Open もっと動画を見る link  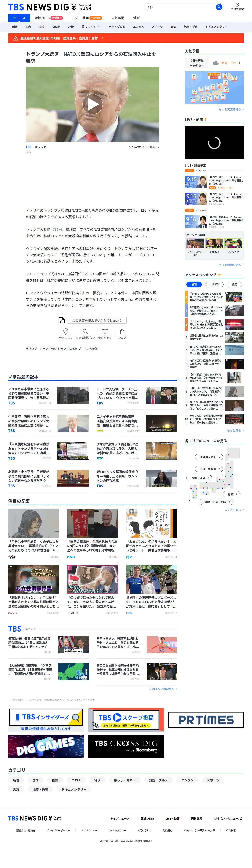click(x=231, y=265)
